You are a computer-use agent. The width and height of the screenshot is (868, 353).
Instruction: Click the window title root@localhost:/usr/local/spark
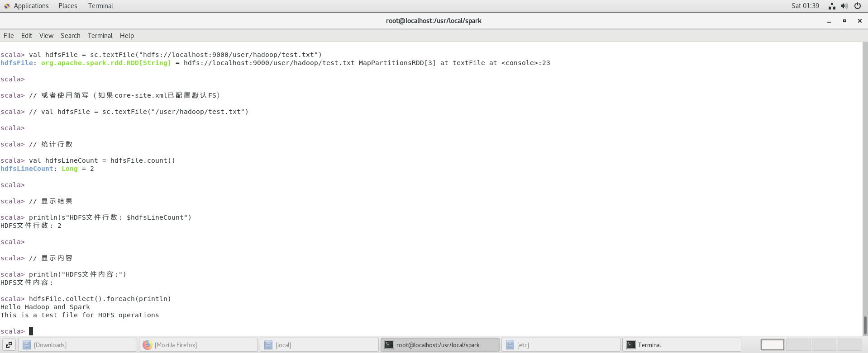pyautogui.click(x=434, y=21)
